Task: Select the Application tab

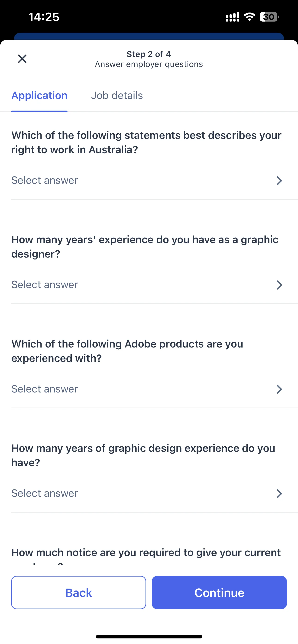Action: [x=39, y=96]
